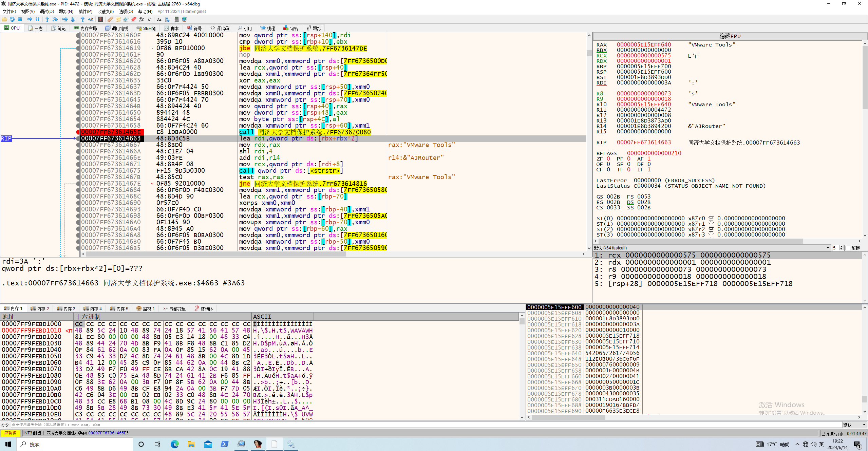This screenshot has width=868, height=451.
Task: Toggle breakpoint bullet at 00007FF67361467E jne line
Action: point(78,184)
